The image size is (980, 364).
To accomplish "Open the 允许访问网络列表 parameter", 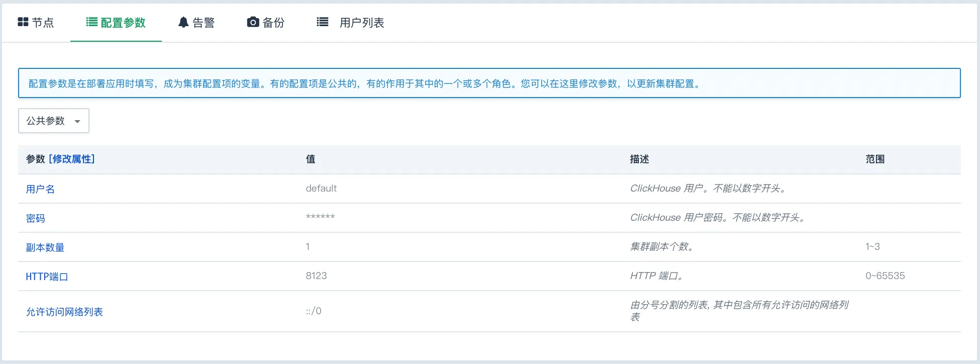I will click(64, 312).
